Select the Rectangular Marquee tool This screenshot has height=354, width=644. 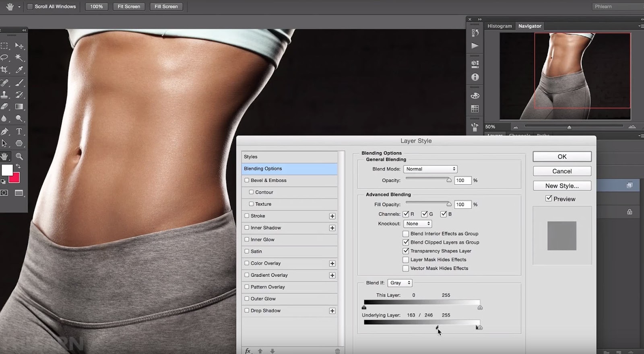tap(4, 46)
